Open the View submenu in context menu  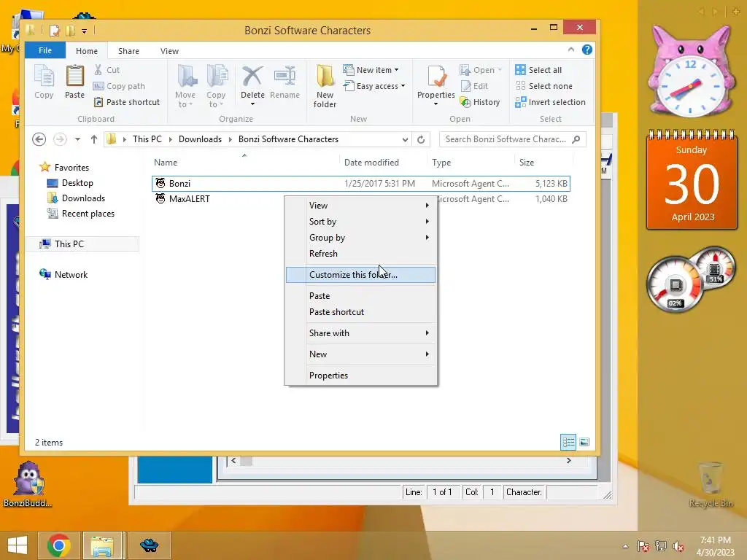point(360,206)
